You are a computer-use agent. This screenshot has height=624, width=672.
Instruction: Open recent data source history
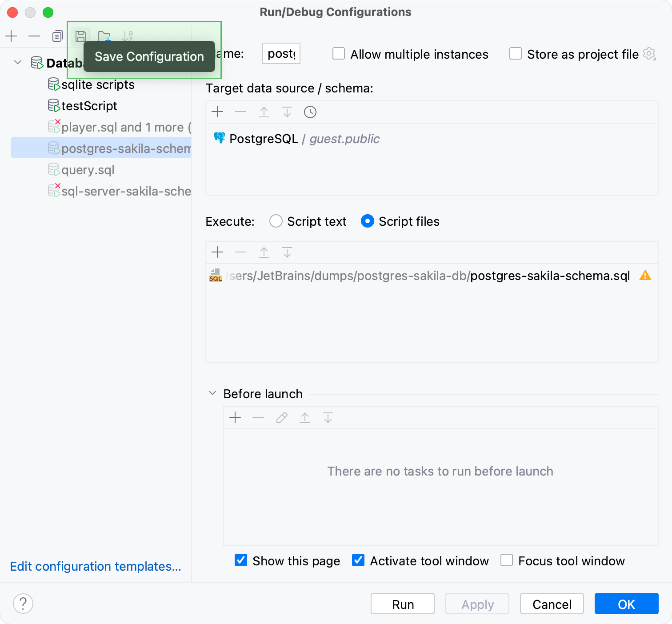click(x=310, y=112)
